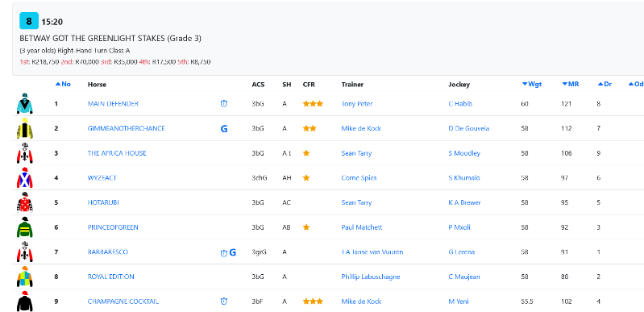Image resolution: width=644 pixels, height=312 pixels.
Task: Open trainer Paul Matchett link
Action: 361,227
